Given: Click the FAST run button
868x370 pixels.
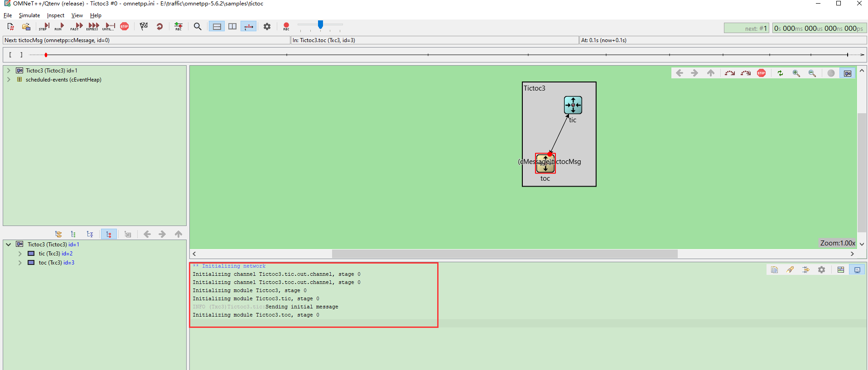Looking at the screenshot, I should pos(77,26).
